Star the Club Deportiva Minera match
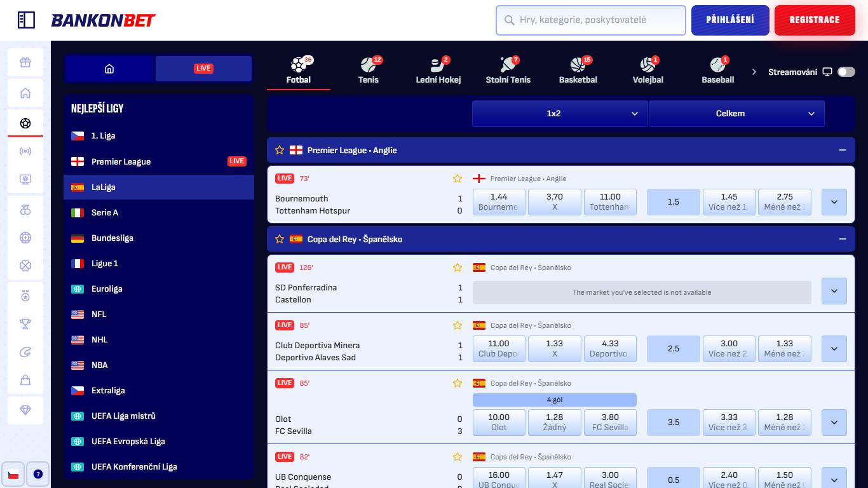This screenshot has width=868, height=488. coord(458,325)
